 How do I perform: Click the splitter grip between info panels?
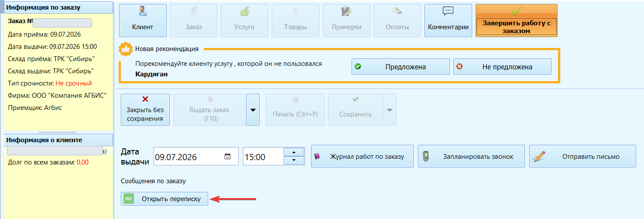[58, 132]
